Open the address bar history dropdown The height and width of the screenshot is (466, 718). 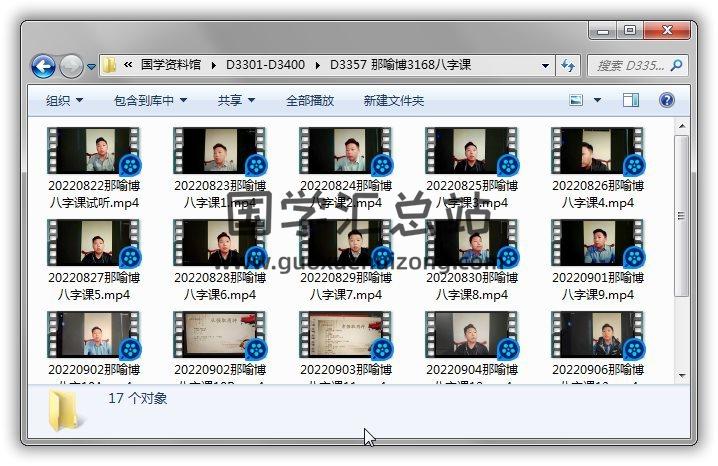click(x=545, y=65)
